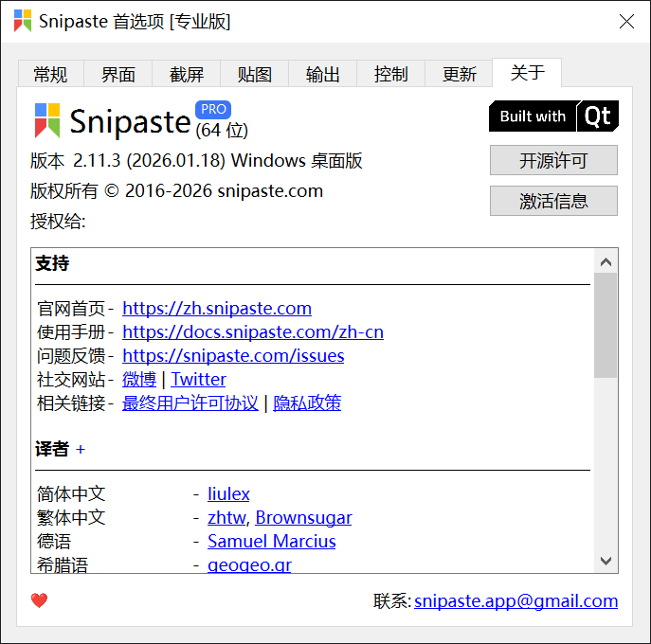The width and height of the screenshot is (651, 644).
Task: Open the 开源许可 dialog
Action: [553, 160]
